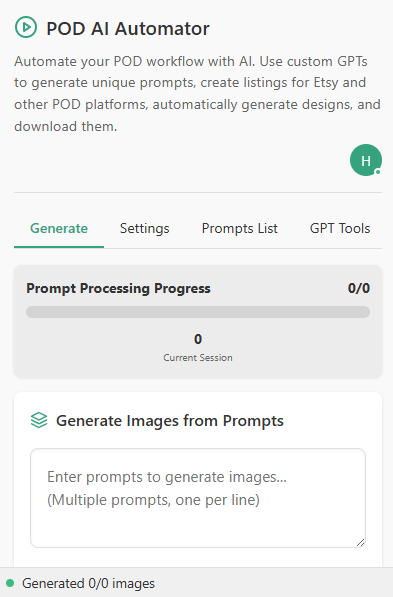Open the H user avatar

[x=366, y=160]
